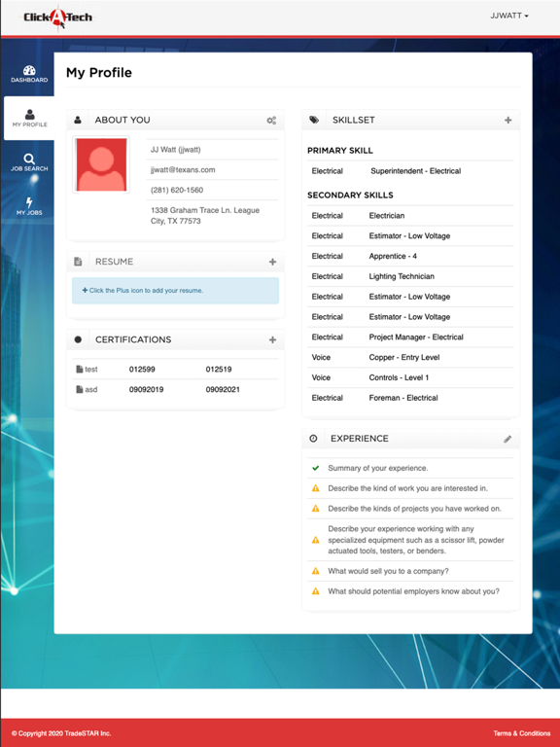The height and width of the screenshot is (747, 560).
Task: Click 'Summary of your experience.' text
Action: 377,468
